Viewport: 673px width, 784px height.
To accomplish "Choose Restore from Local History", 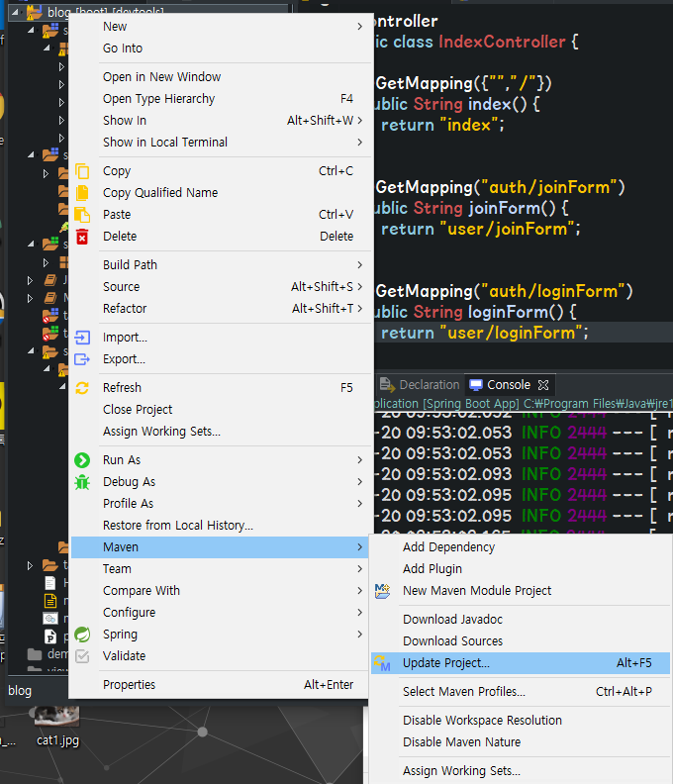I will click(221, 526).
